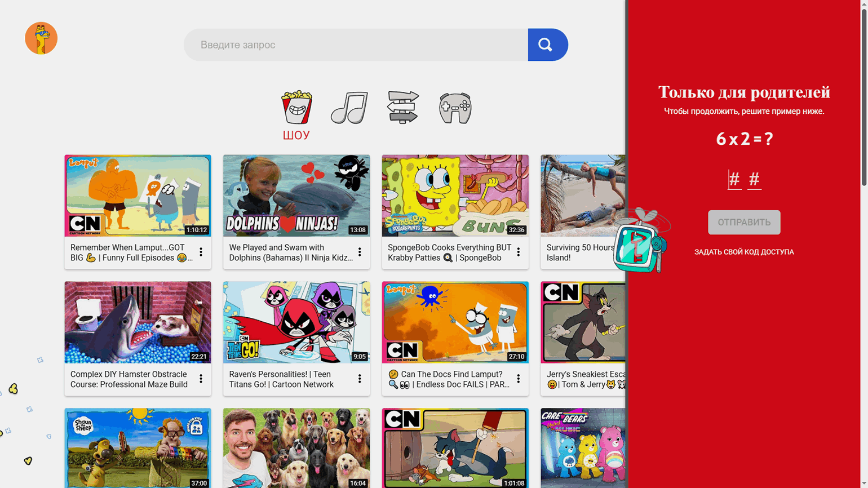Click ЗАДАТЬ СВОЙ КОД ДОСТУПА link
This screenshot has width=868, height=488.
click(744, 252)
